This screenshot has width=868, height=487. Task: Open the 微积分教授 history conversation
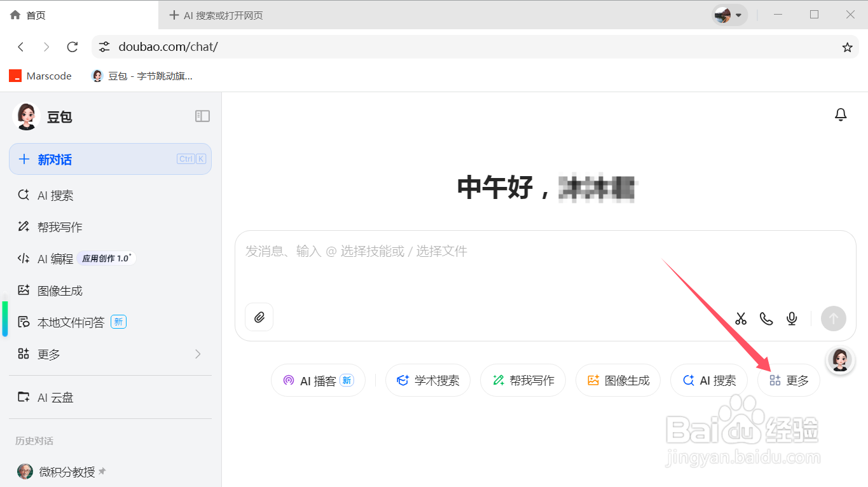coord(110,472)
